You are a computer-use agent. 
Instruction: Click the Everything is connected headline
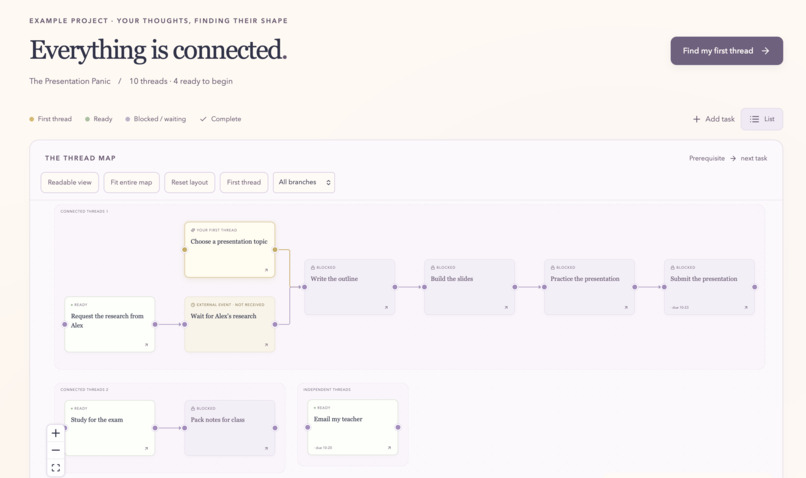158,50
